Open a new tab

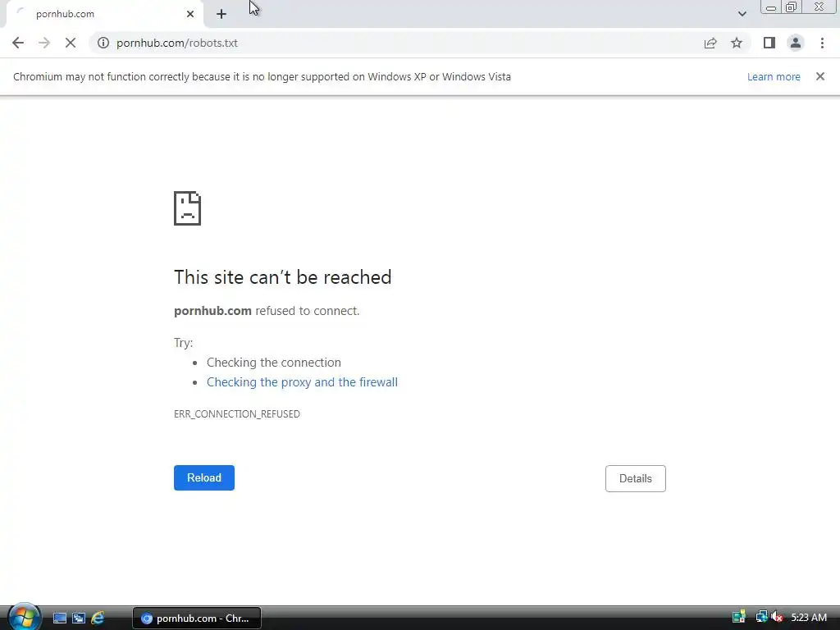221,14
